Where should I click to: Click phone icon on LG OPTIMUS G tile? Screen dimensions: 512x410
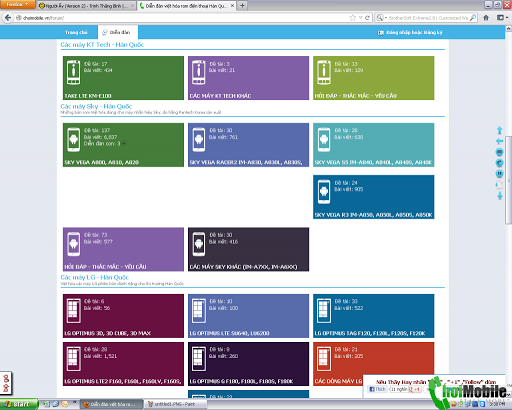tap(199, 359)
